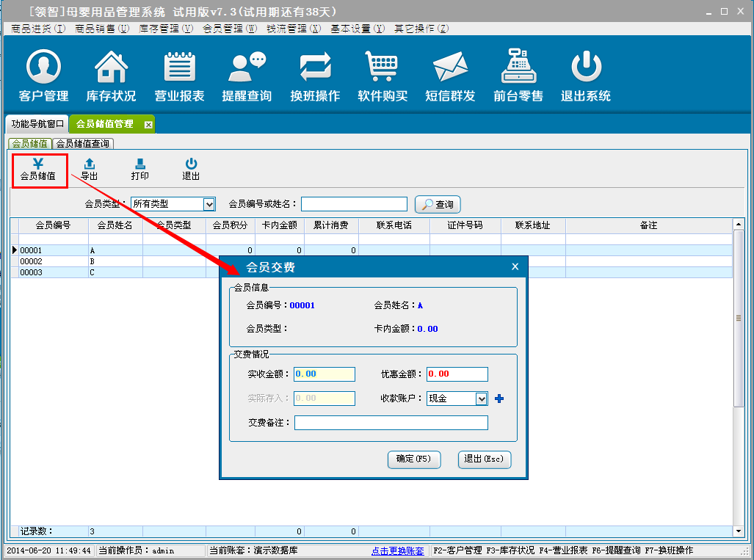The width and height of the screenshot is (754, 560).
Task: Click the 查询 search button
Action: [438, 205]
